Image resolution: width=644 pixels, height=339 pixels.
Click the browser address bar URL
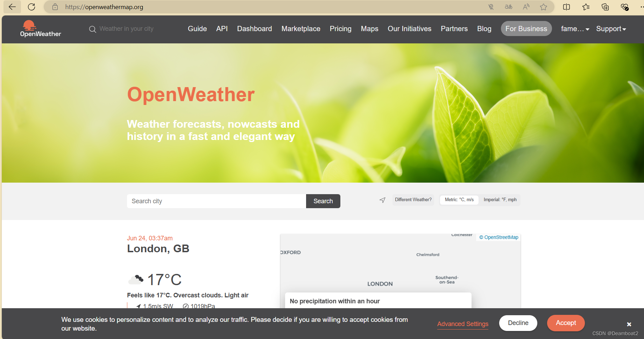pos(104,7)
